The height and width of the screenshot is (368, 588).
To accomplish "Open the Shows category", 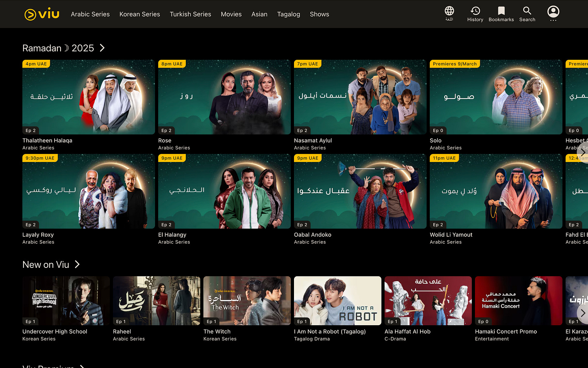I will coord(319,14).
